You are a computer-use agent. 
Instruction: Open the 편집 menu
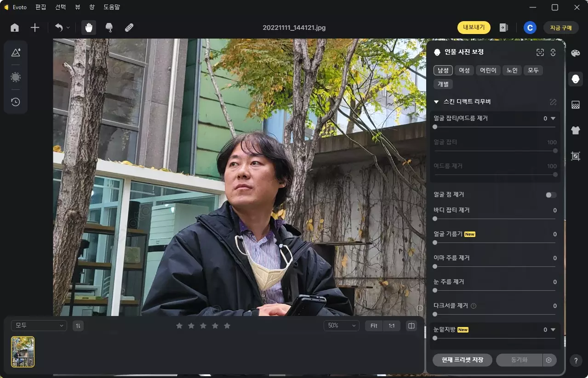[41, 7]
